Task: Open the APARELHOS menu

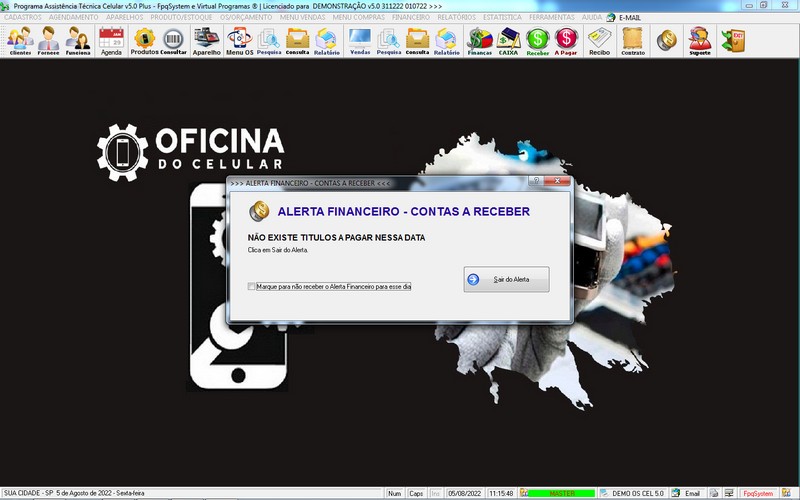Action: pyautogui.click(x=124, y=17)
